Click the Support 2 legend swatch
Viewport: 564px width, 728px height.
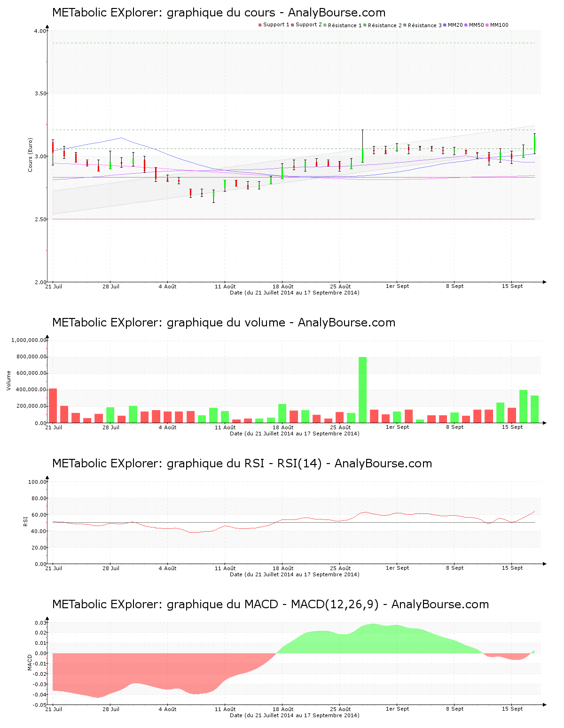point(292,25)
